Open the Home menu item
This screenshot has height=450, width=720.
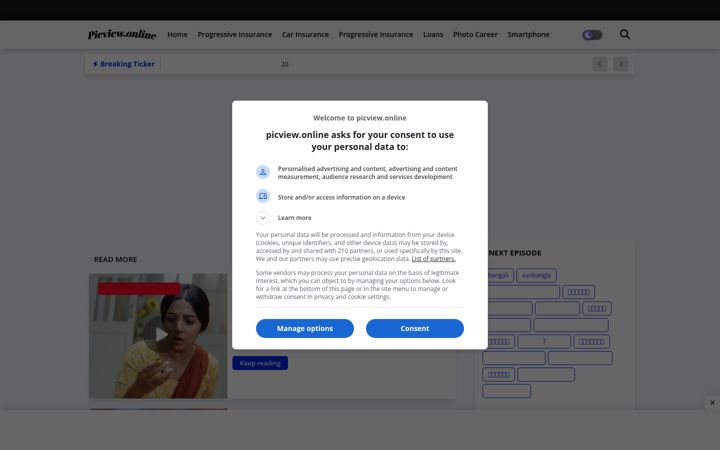(177, 34)
